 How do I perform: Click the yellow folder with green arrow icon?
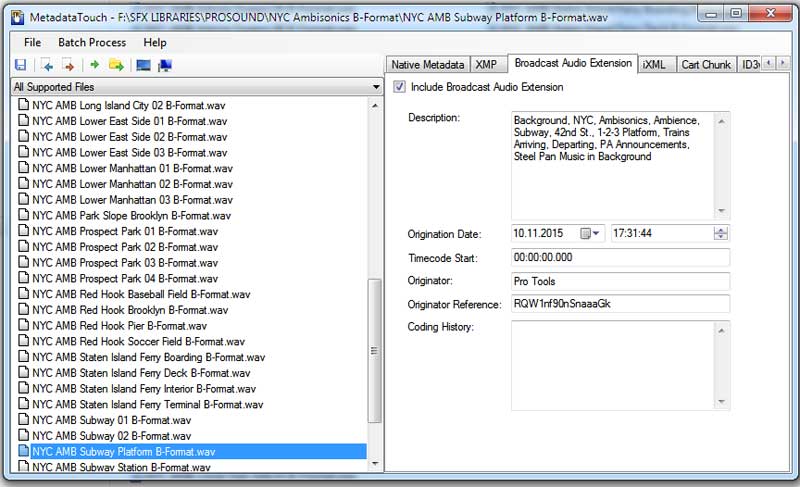click(x=116, y=65)
